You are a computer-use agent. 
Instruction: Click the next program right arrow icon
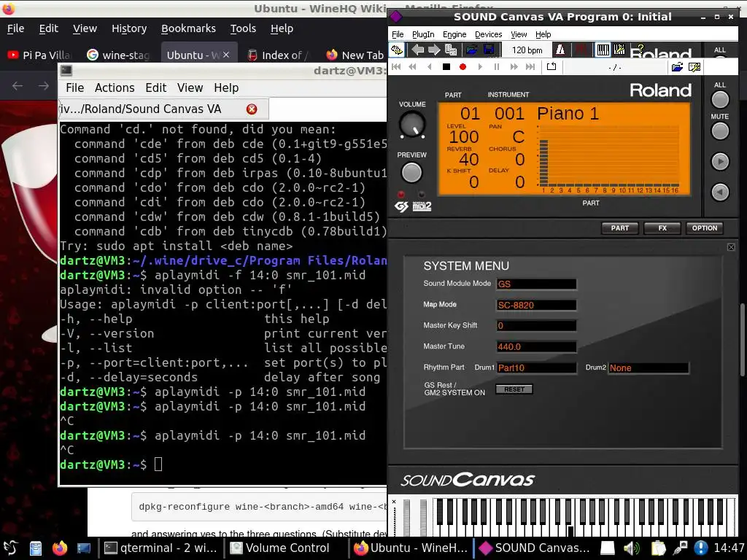(x=434, y=50)
